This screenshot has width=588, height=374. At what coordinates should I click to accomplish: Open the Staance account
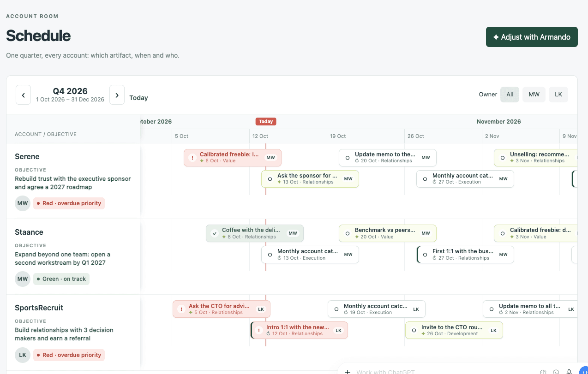pyautogui.click(x=29, y=232)
